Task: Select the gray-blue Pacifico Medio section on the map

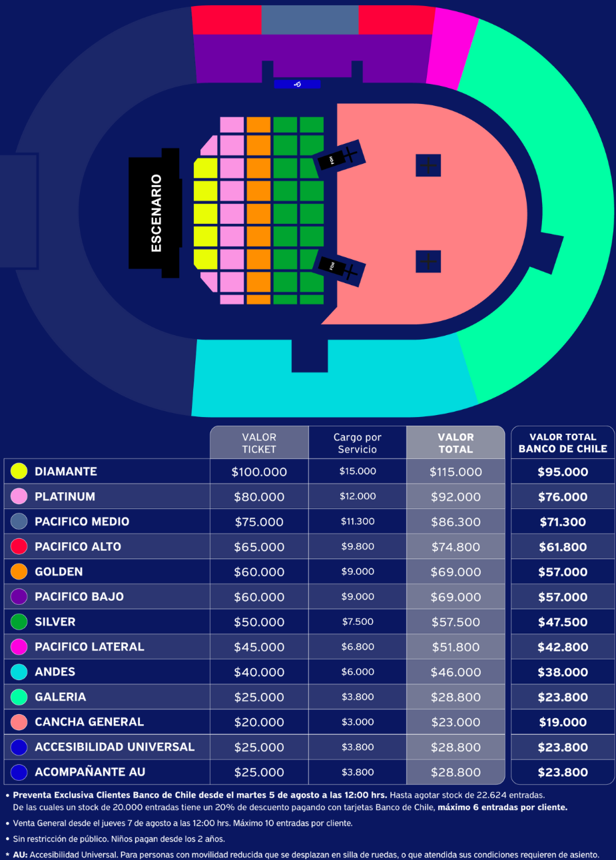Action: click(x=310, y=20)
